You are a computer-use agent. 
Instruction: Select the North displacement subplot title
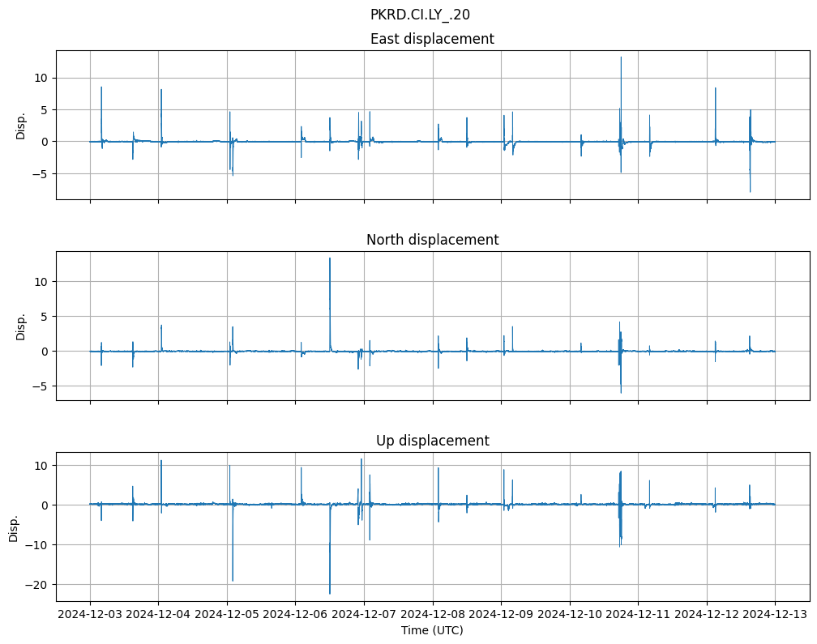tap(432, 240)
